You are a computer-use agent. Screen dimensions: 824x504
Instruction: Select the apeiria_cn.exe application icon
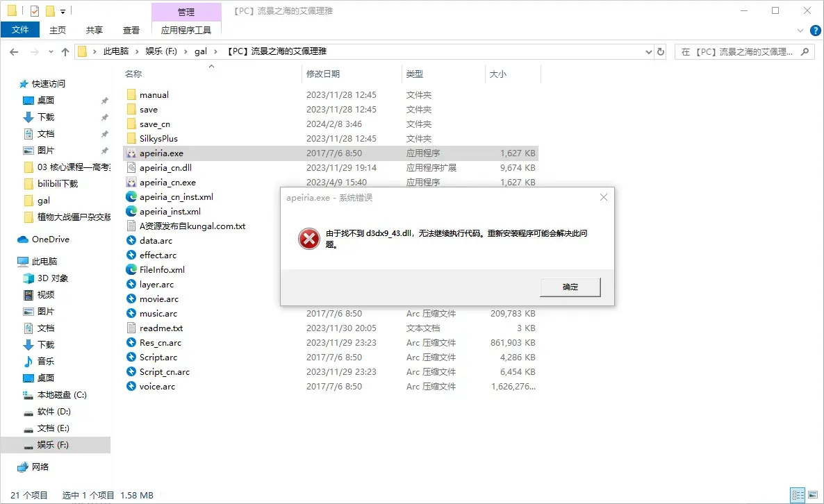(x=131, y=182)
